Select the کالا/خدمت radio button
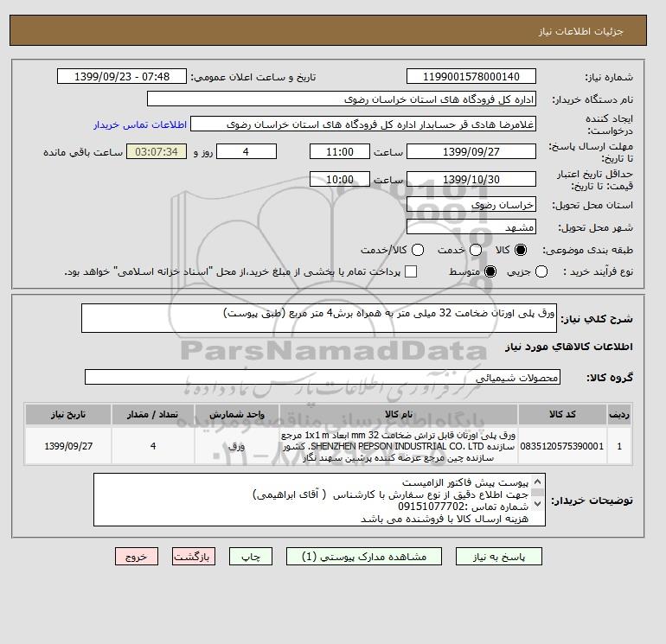 pyautogui.click(x=418, y=250)
